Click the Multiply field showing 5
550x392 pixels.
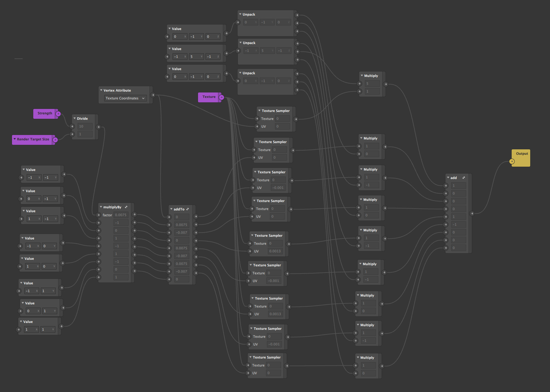pyautogui.click(x=372, y=83)
